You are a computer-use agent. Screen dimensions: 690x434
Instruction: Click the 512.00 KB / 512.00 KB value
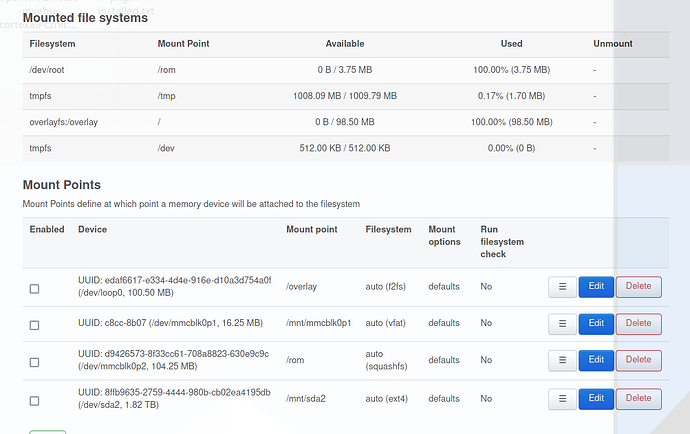[x=345, y=148]
